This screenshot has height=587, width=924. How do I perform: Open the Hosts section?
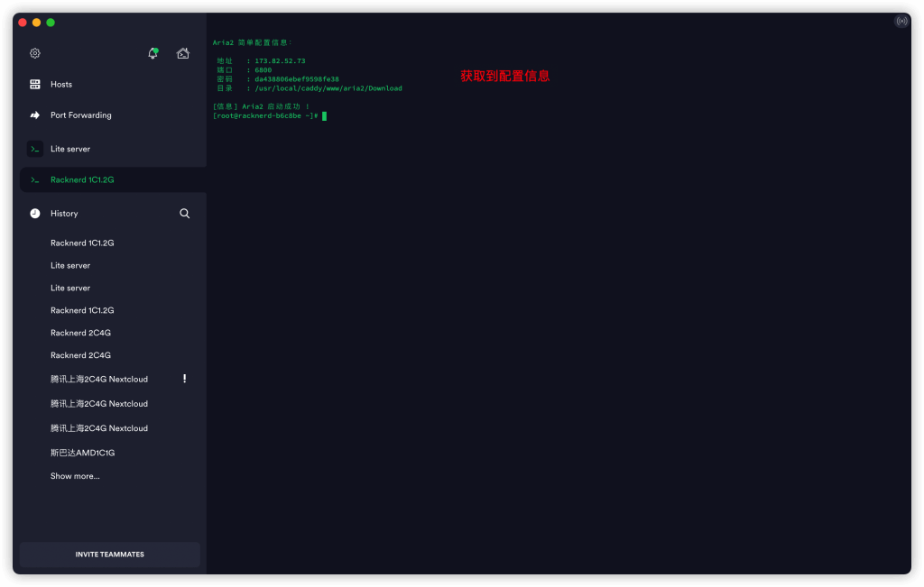tap(61, 85)
